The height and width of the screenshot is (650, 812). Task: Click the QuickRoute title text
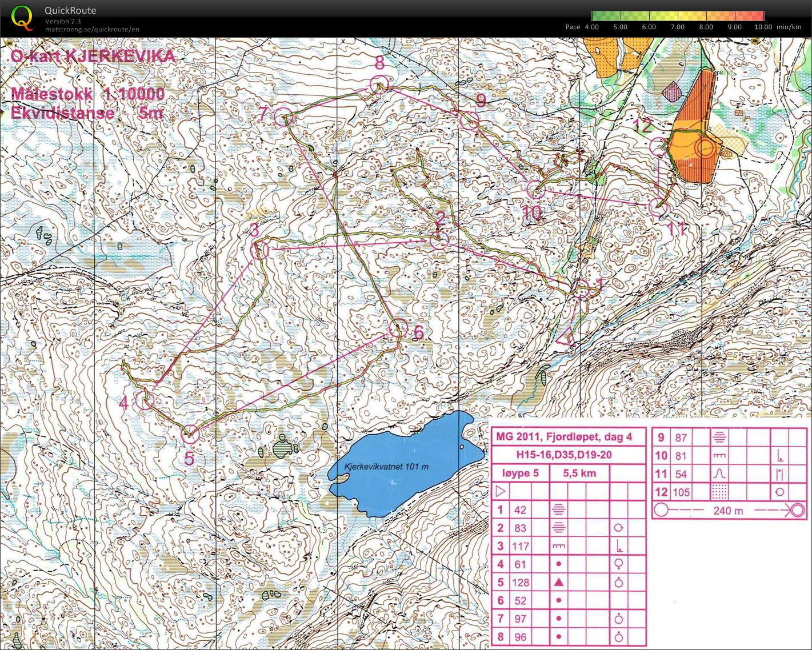tap(70, 10)
